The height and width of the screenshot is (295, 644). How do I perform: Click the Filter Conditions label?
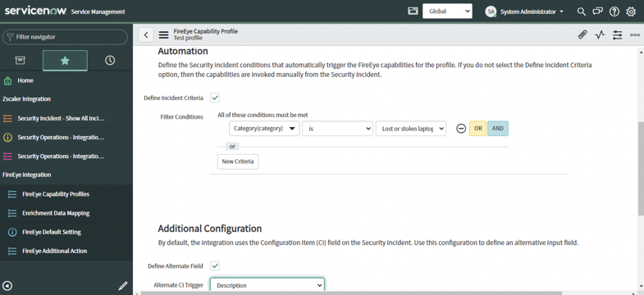pos(181,117)
